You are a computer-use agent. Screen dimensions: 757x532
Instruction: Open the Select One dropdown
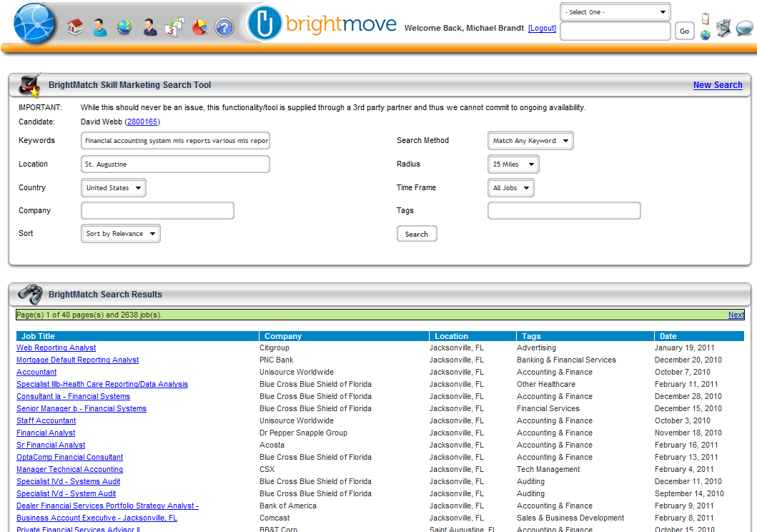[x=615, y=12]
